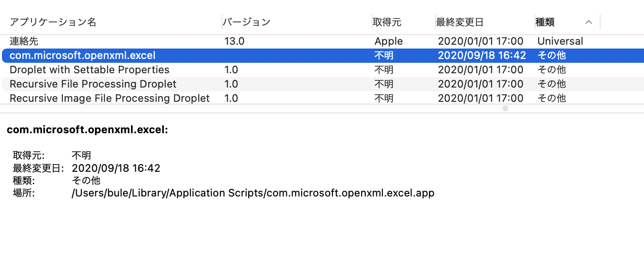This screenshot has height=255, width=644.
Task: Sort by 最終変更日 column header
Action: click(460, 22)
